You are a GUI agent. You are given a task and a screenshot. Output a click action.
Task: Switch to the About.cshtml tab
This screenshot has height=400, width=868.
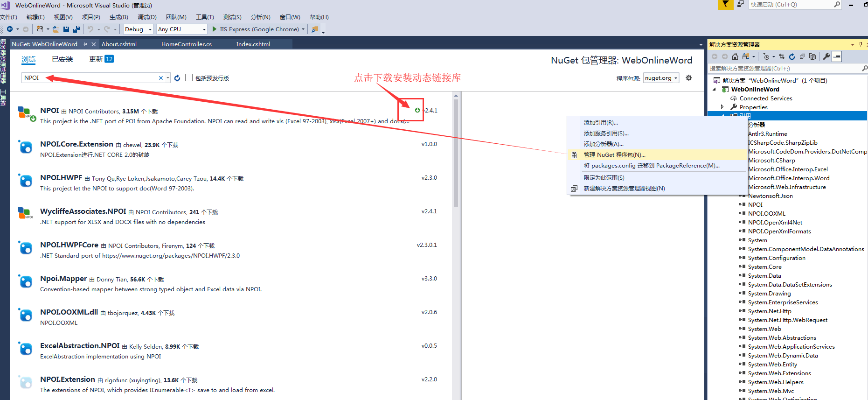pyautogui.click(x=119, y=44)
